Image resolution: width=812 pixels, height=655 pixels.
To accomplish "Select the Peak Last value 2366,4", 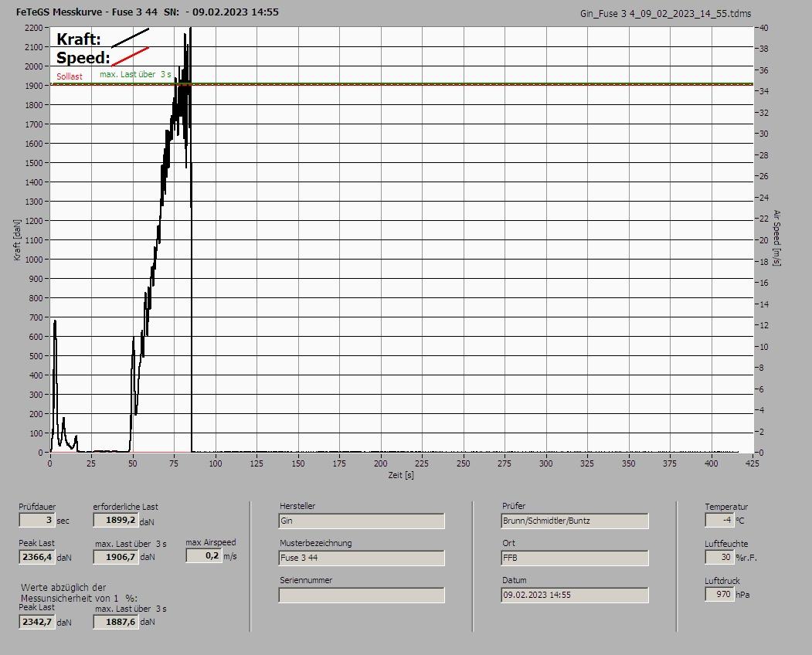I will coord(37,557).
